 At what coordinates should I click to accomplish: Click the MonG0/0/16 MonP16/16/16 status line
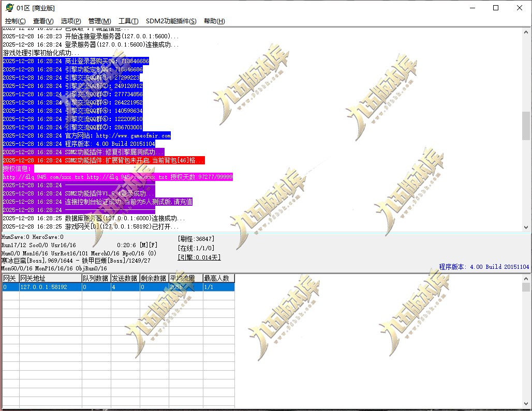coord(54,268)
